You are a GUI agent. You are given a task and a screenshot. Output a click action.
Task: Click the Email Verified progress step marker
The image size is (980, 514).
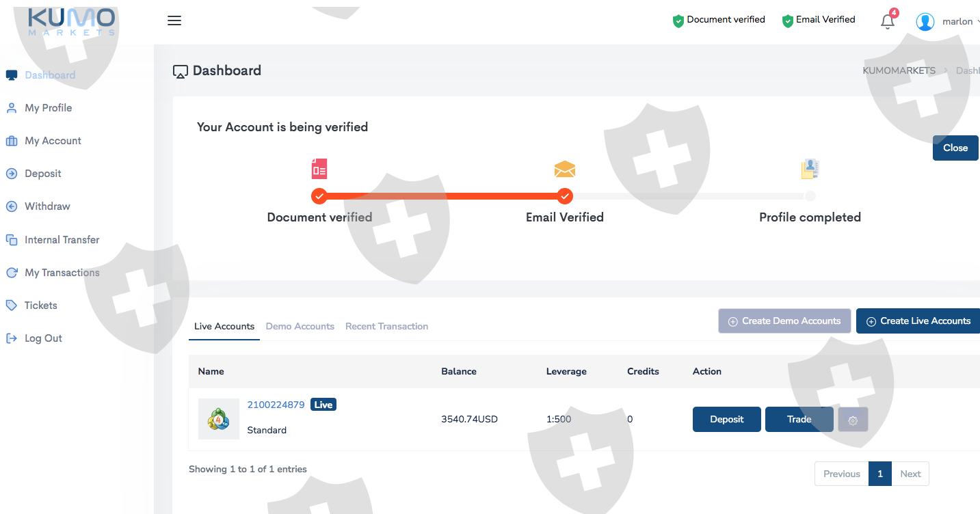click(x=565, y=197)
